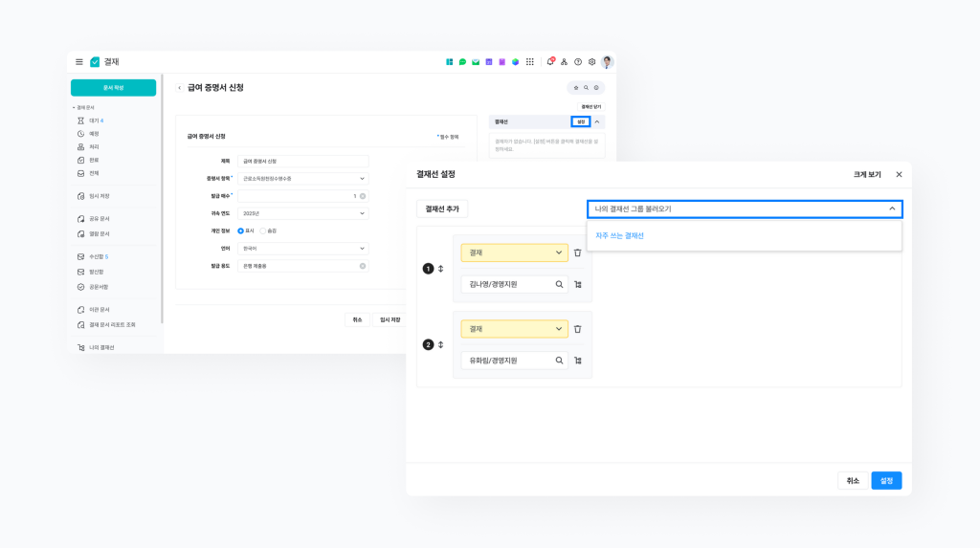Image resolution: width=980 pixels, height=548 pixels.
Task: Select the 표시 radio button
Action: [240, 230]
